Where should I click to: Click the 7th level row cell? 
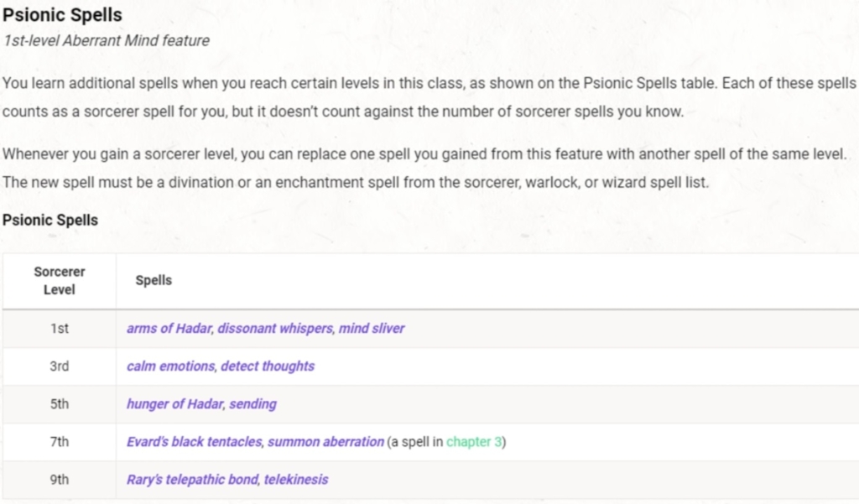(60, 442)
